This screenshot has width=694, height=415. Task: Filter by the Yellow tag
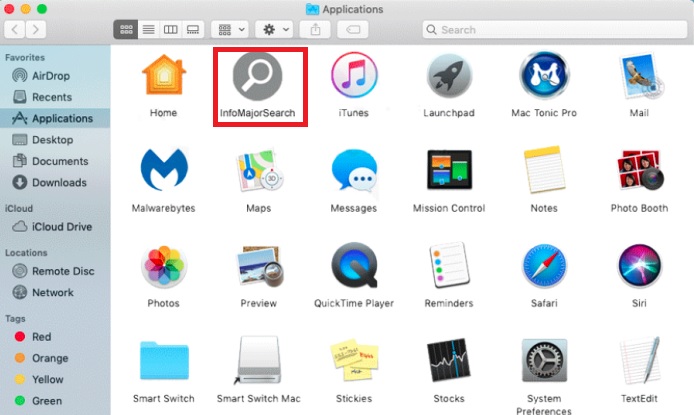point(55,379)
